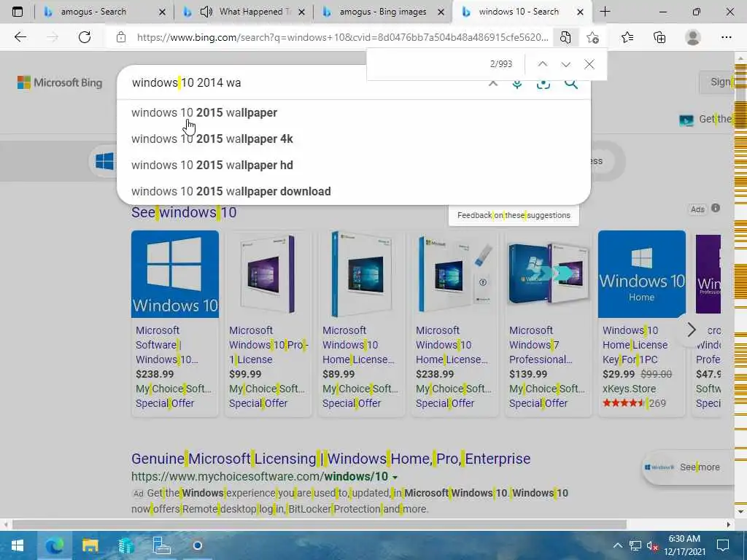The height and width of the screenshot is (560, 747).
Task: Choose suggestion windows 10 2015 wallpaper 4k
Action: pos(354,139)
